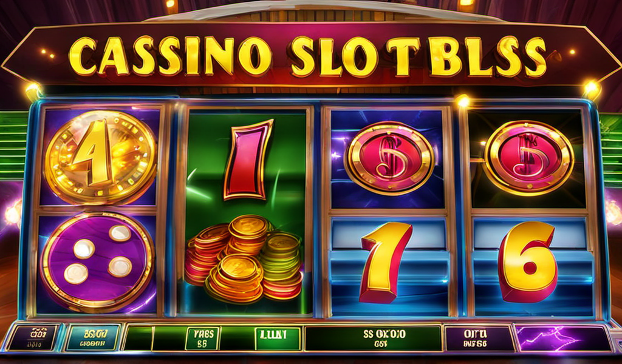Screen dimensions: 622x364
Task: Click the green striped panel on left edge
Action: [x=13, y=146]
